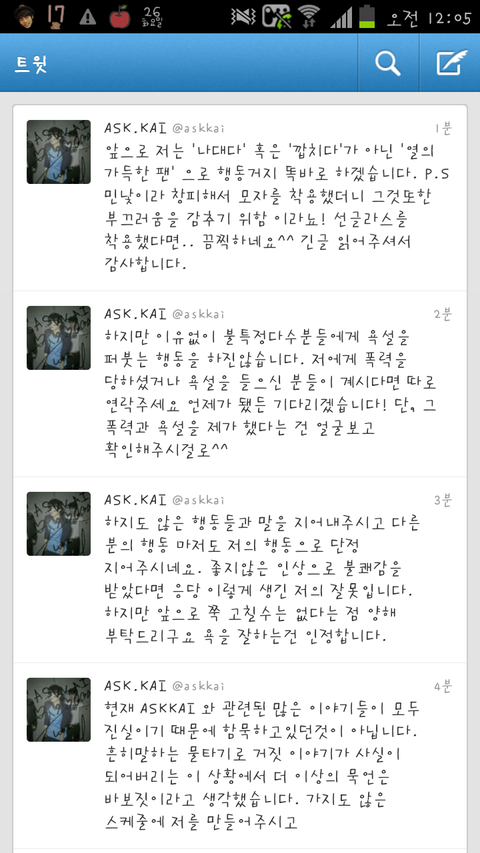Open avatar of the 2분 tweet
This screenshot has width=480, height=853.
[59, 338]
